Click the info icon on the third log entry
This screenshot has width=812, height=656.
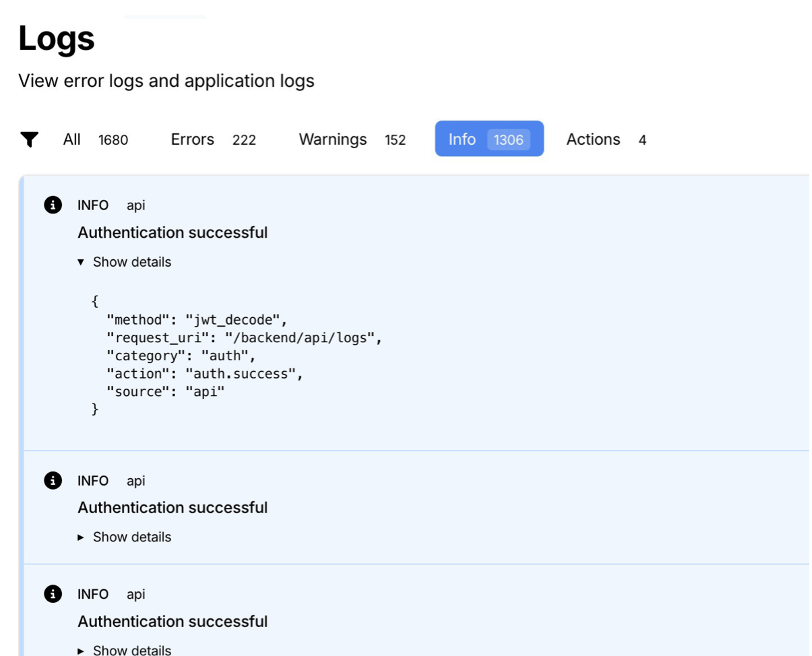pyautogui.click(x=53, y=594)
